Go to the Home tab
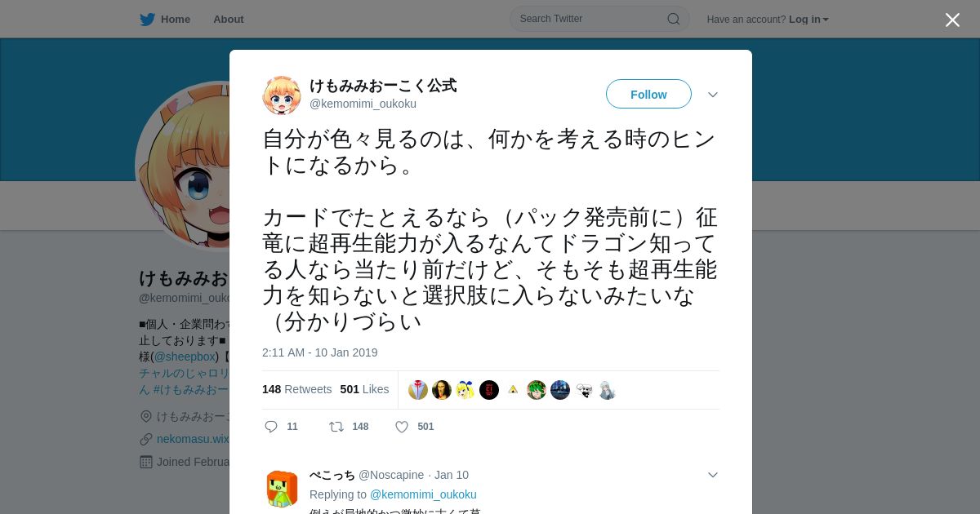 coord(165,20)
